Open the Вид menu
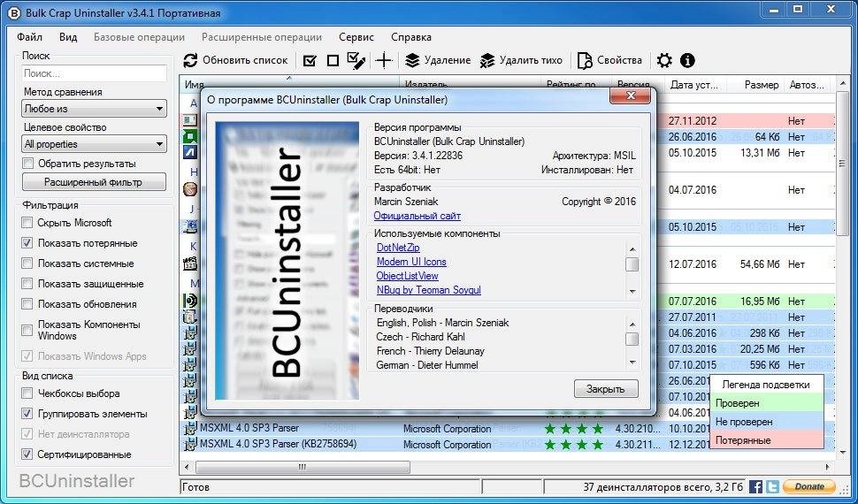Screen dimensions: 858x504 [68, 37]
